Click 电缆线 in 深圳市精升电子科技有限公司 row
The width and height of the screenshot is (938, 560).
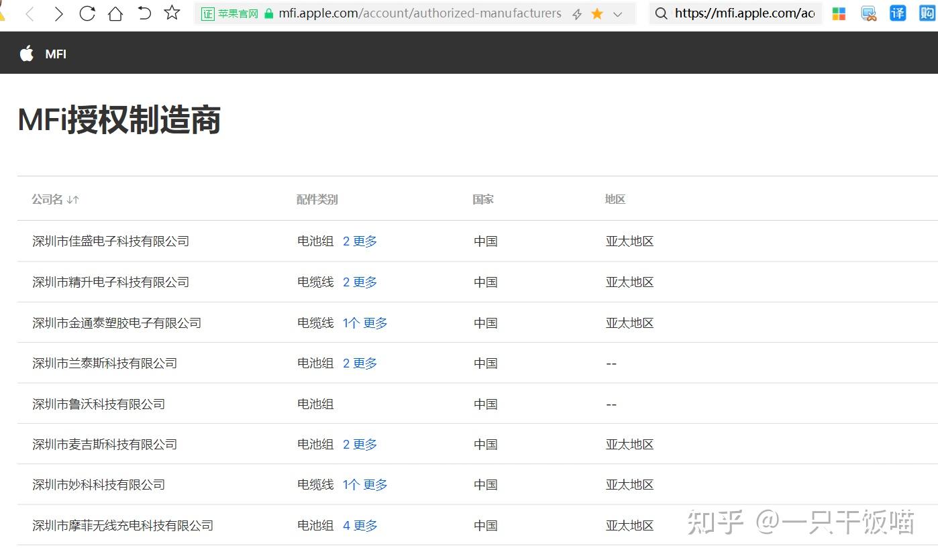tap(315, 282)
